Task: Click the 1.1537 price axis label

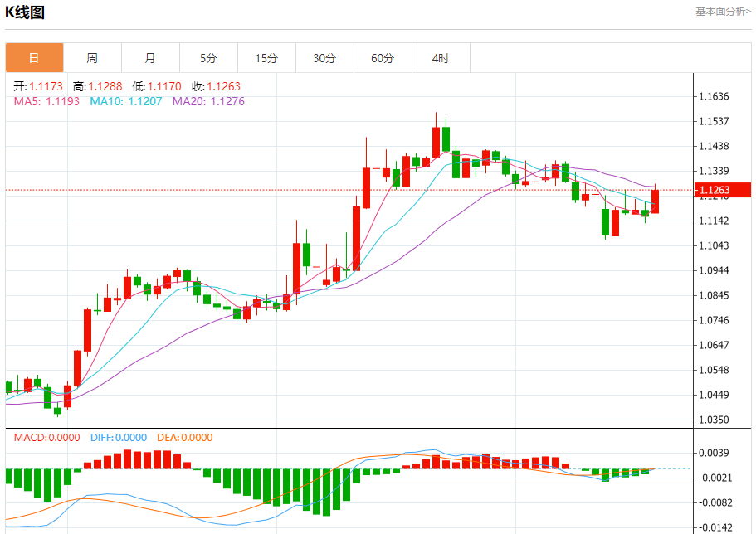Action: click(x=714, y=121)
